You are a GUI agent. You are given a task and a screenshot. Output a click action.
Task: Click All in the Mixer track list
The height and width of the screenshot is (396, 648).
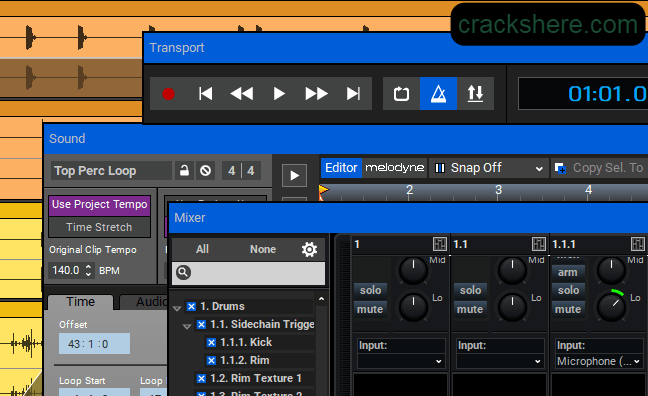[202, 249]
